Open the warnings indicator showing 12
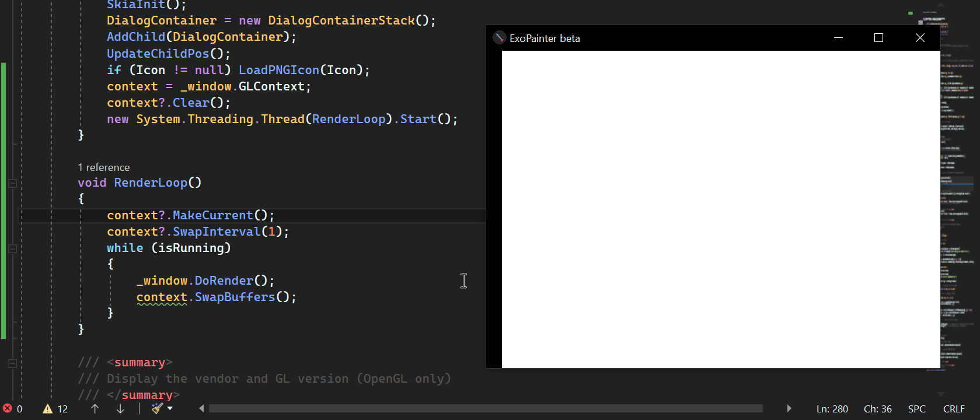Image resolution: width=980 pixels, height=420 pixels. pyautogui.click(x=55, y=409)
